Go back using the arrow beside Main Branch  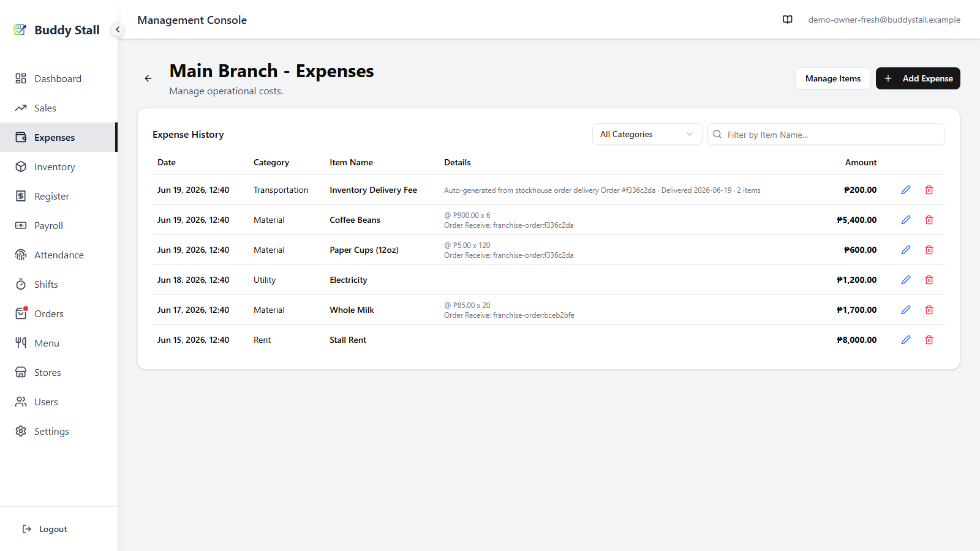tap(148, 78)
